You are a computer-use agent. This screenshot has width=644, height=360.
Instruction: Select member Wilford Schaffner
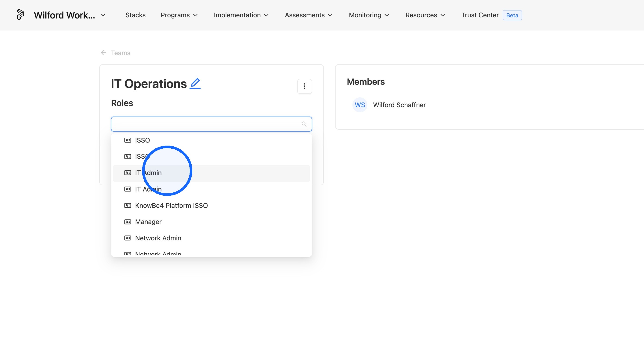[399, 105]
